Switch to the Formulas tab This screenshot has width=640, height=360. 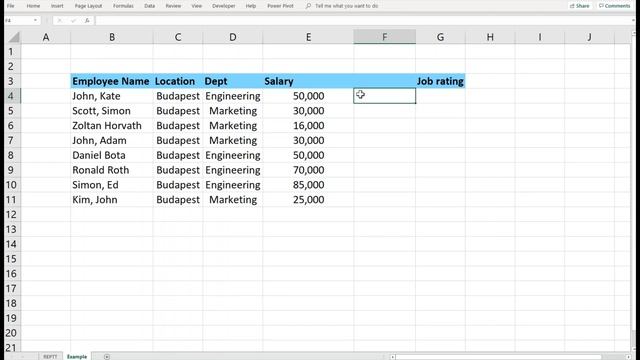[x=123, y=6]
